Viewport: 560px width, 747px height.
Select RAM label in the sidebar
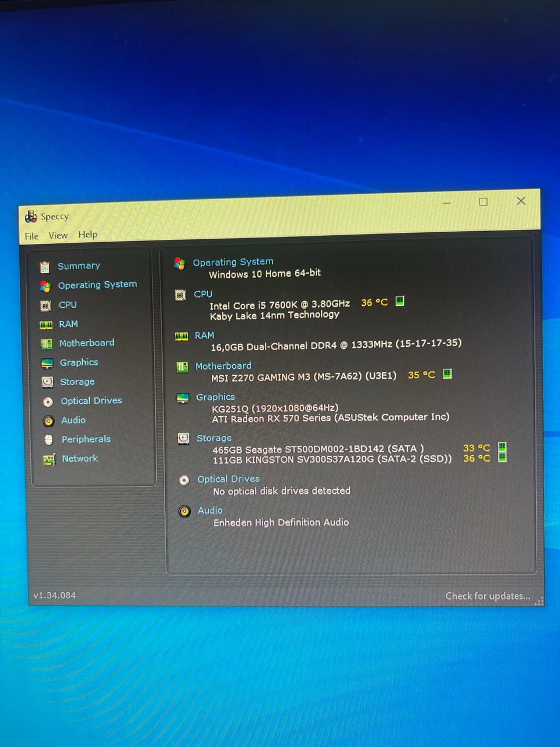[68, 324]
